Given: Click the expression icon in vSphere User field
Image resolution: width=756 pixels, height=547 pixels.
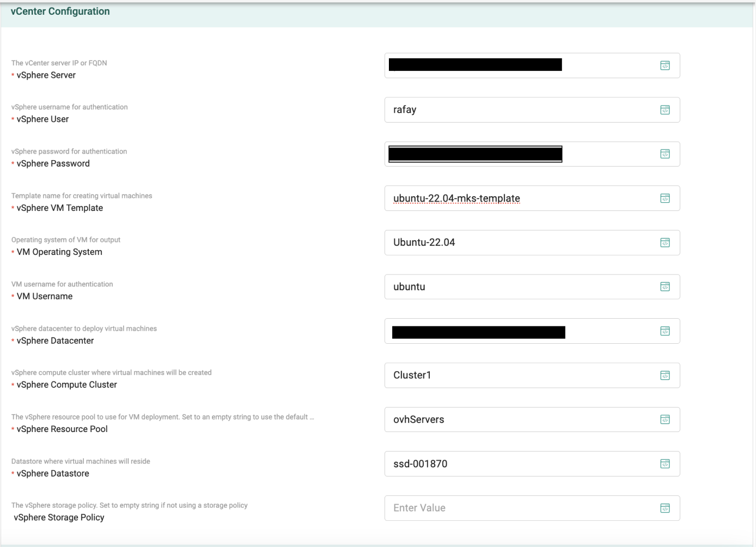Looking at the screenshot, I should tap(665, 110).
